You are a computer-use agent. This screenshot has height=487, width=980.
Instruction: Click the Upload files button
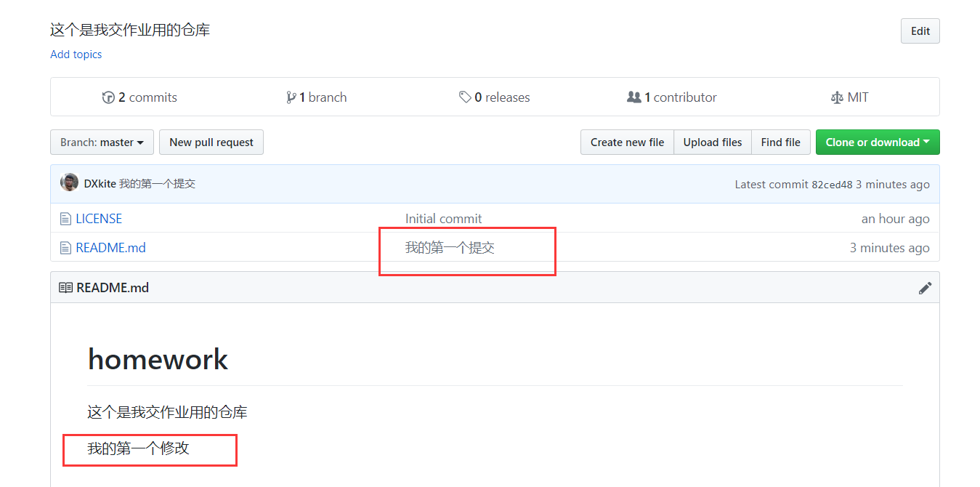pyautogui.click(x=712, y=142)
